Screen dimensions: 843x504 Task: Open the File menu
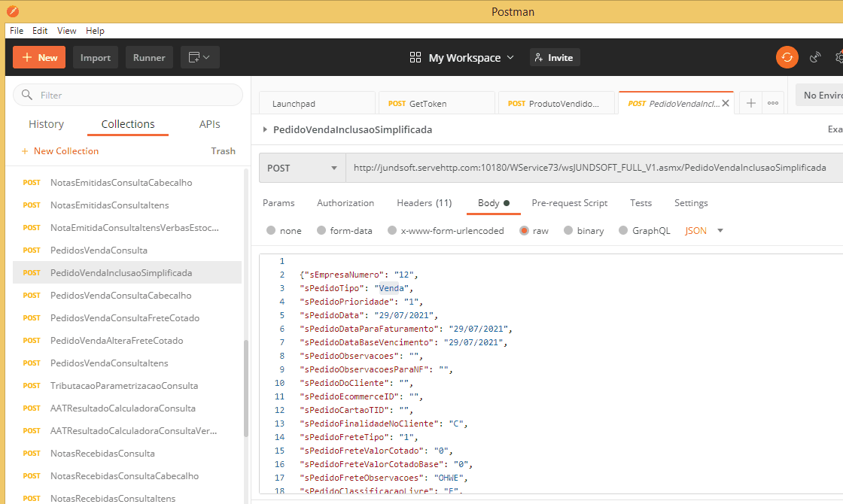(x=16, y=31)
